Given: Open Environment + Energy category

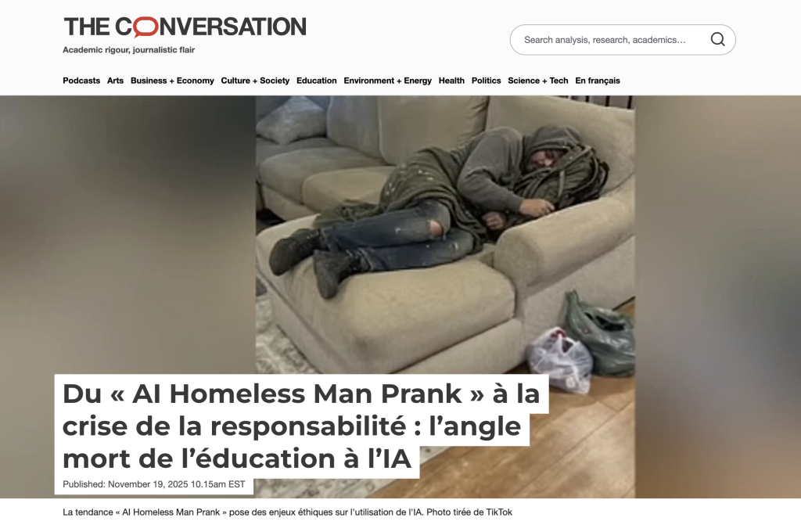Looking at the screenshot, I should [x=388, y=81].
